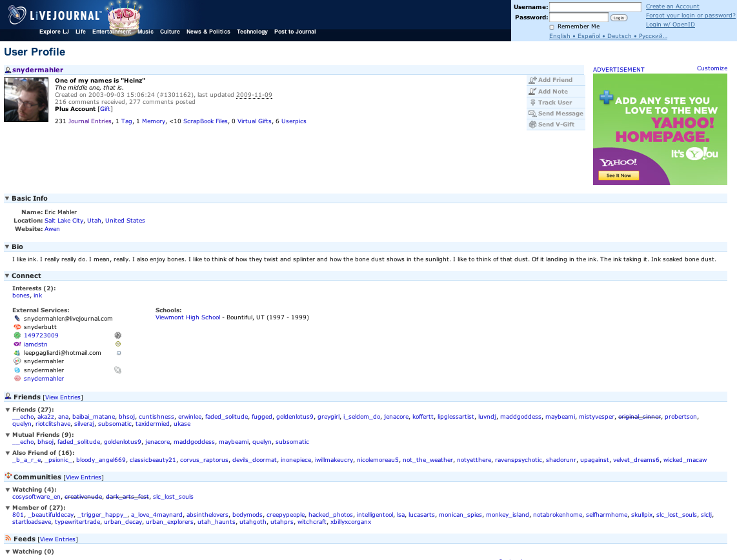Click the gray ICQ status icon

[x=118, y=335]
